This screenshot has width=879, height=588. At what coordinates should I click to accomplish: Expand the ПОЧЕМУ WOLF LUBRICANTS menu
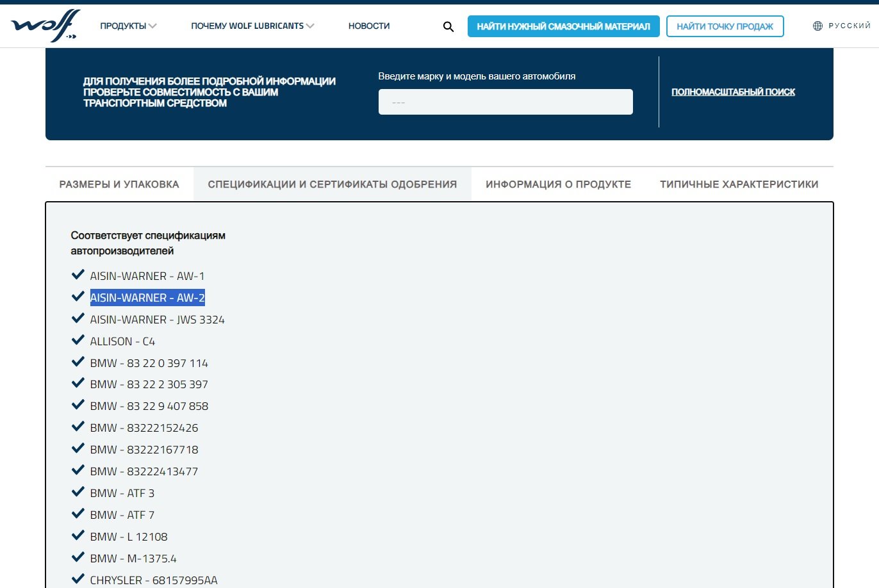click(252, 26)
